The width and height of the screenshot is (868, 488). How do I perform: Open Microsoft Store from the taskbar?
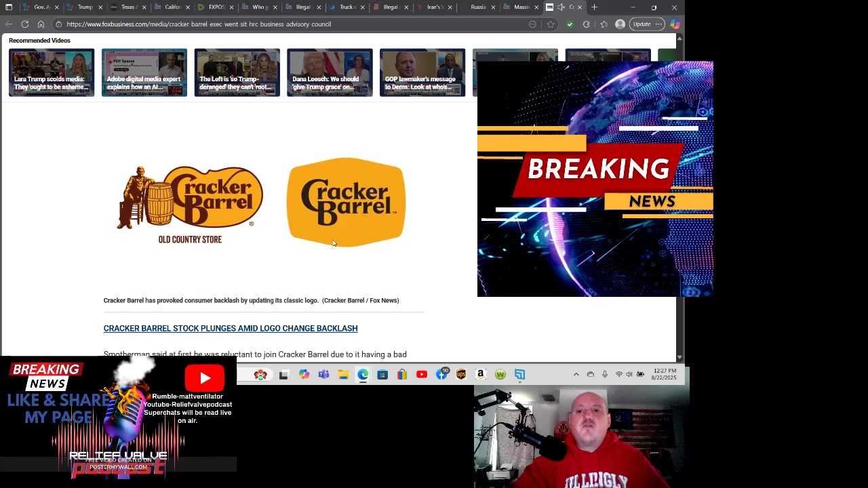coord(382,375)
